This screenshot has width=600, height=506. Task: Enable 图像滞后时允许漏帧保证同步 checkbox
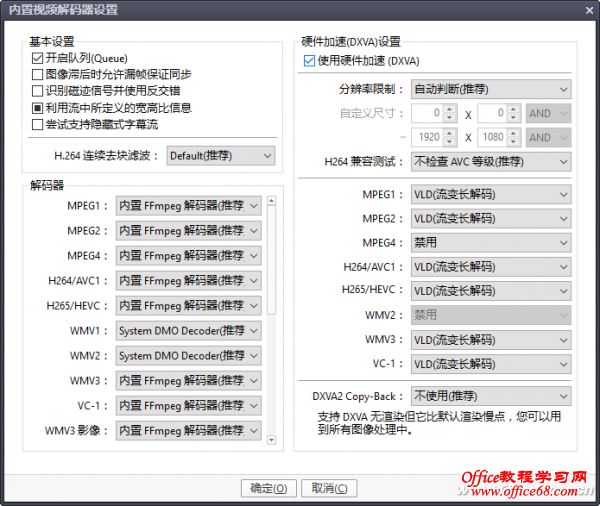(37, 75)
